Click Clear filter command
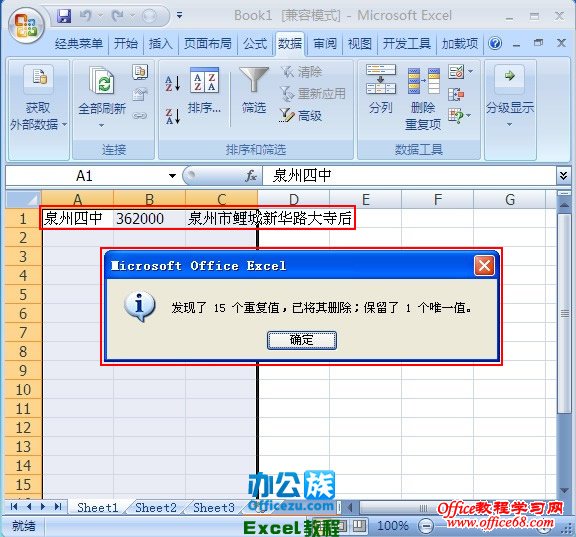 pos(301,72)
